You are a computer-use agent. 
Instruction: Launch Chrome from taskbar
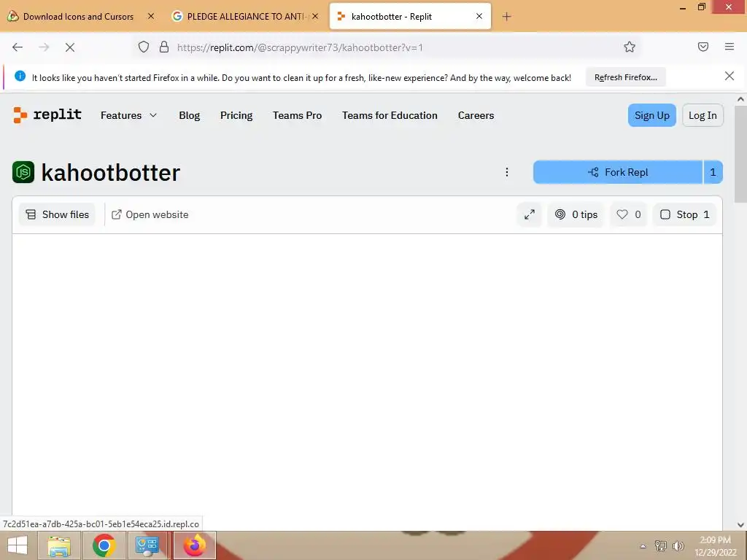tap(104, 545)
